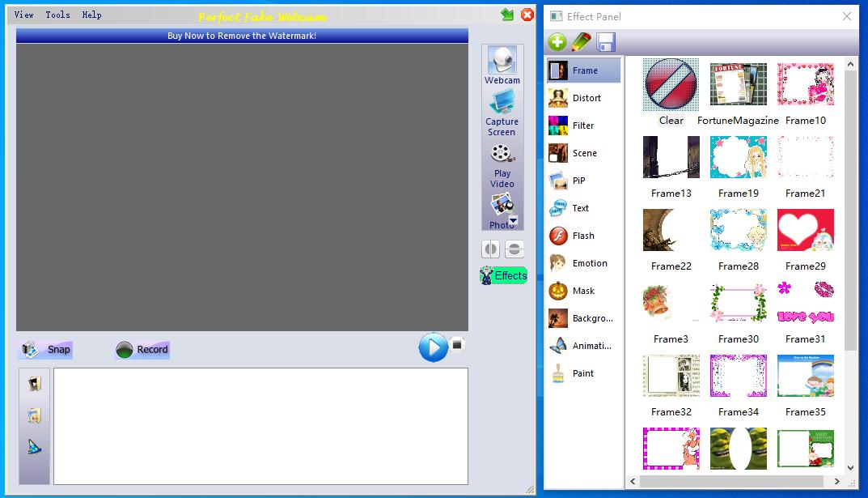Click the floppy disk save icon

pos(605,42)
